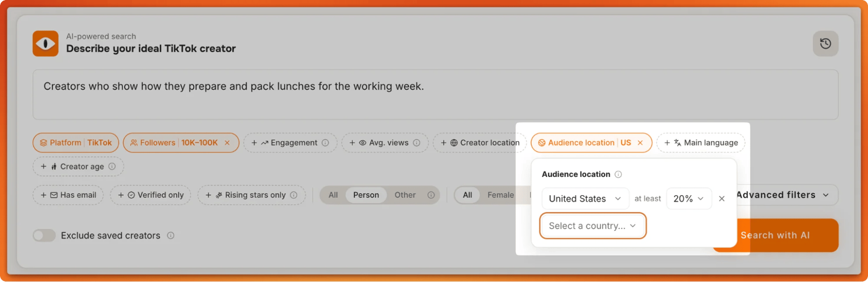
Task: Click the info icon beside Creator age
Action: click(112, 167)
